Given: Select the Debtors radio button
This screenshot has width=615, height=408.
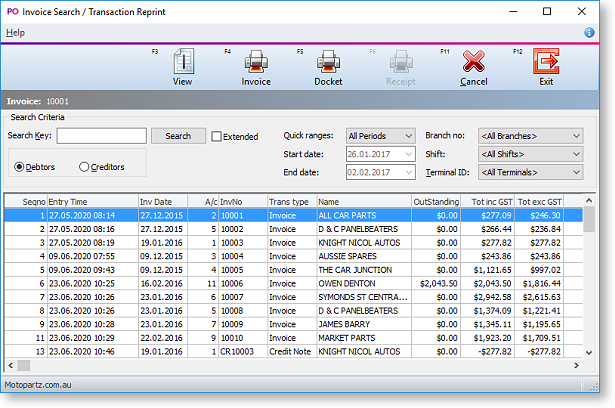Looking at the screenshot, I should click(20, 167).
